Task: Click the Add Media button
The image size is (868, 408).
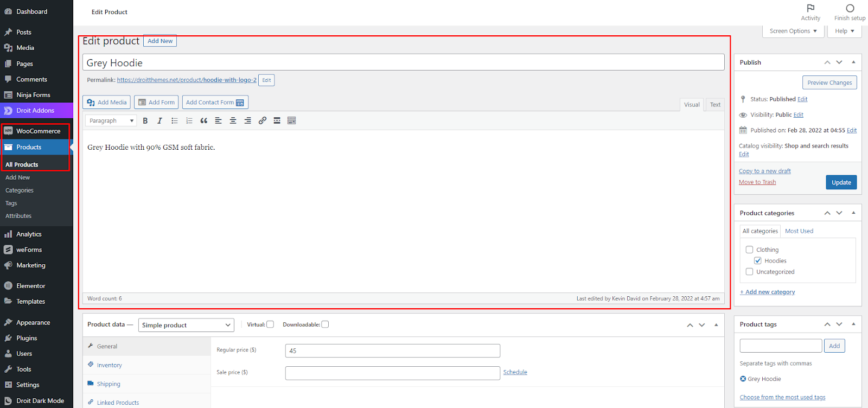Action: (x=106, y=102)
